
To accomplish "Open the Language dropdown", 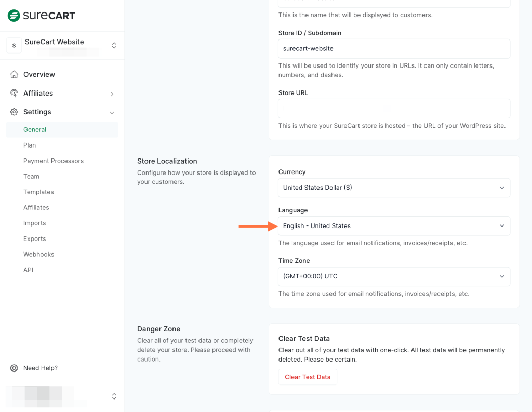I will [x=394, y=226].
